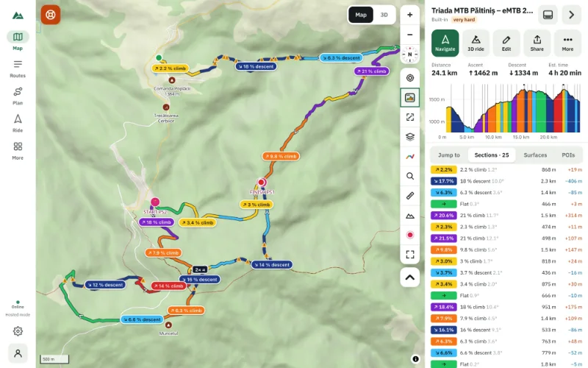Image resolution: width=588 pixels, height=368 pixels.
Task: Click the green route start point on map
Action: 159,57
